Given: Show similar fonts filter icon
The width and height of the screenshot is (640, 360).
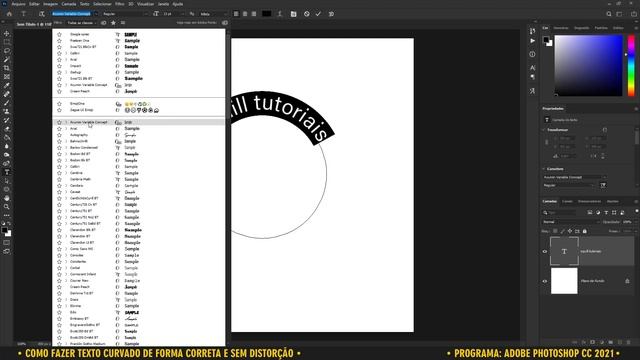Looking at the screenshot, I should (x=123, y=23).
